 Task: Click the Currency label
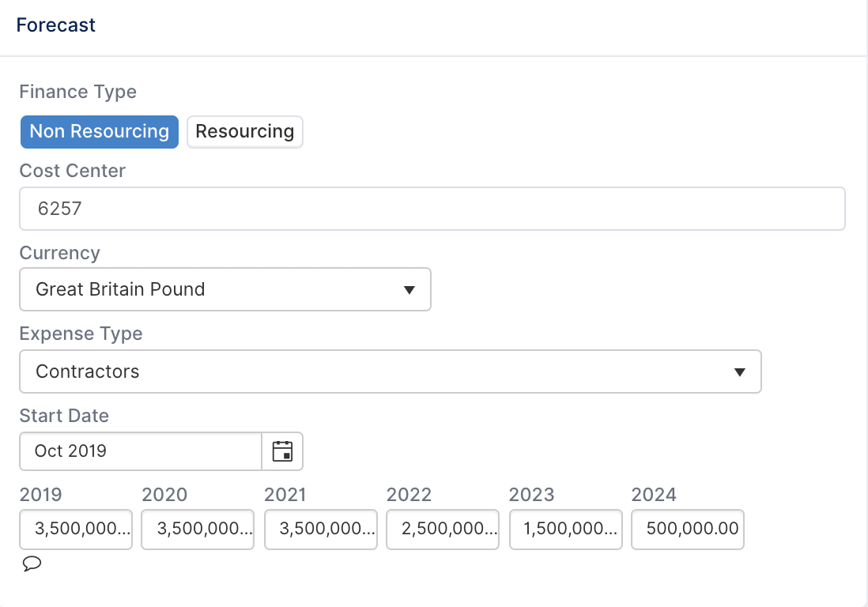coord(60,253)
